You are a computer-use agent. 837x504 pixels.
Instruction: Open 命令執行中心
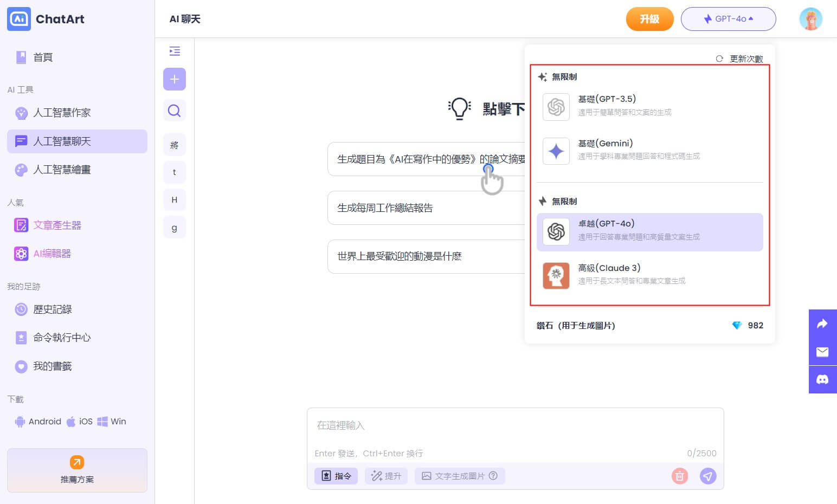point(77,338)
